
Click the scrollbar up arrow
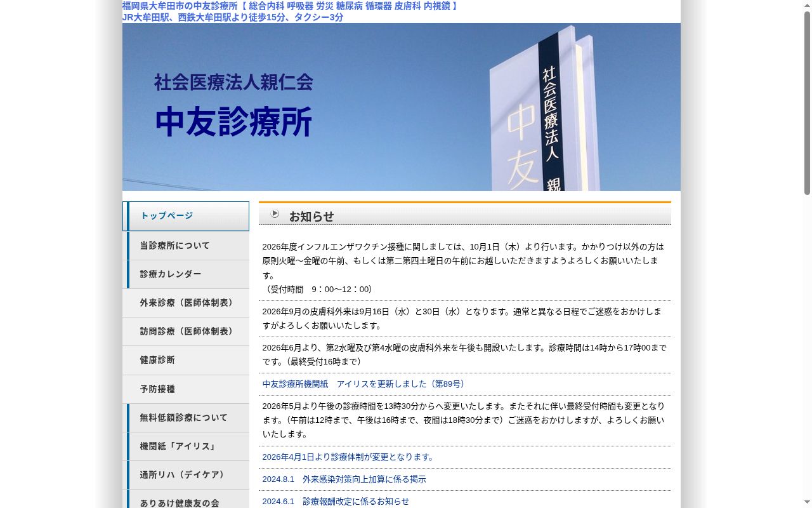(808, 5)
